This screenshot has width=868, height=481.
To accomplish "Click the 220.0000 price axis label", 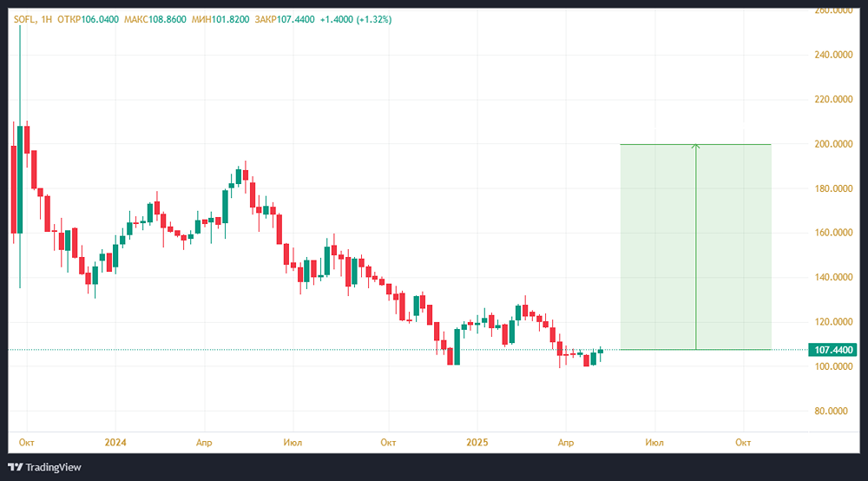I will click(832, 100).
